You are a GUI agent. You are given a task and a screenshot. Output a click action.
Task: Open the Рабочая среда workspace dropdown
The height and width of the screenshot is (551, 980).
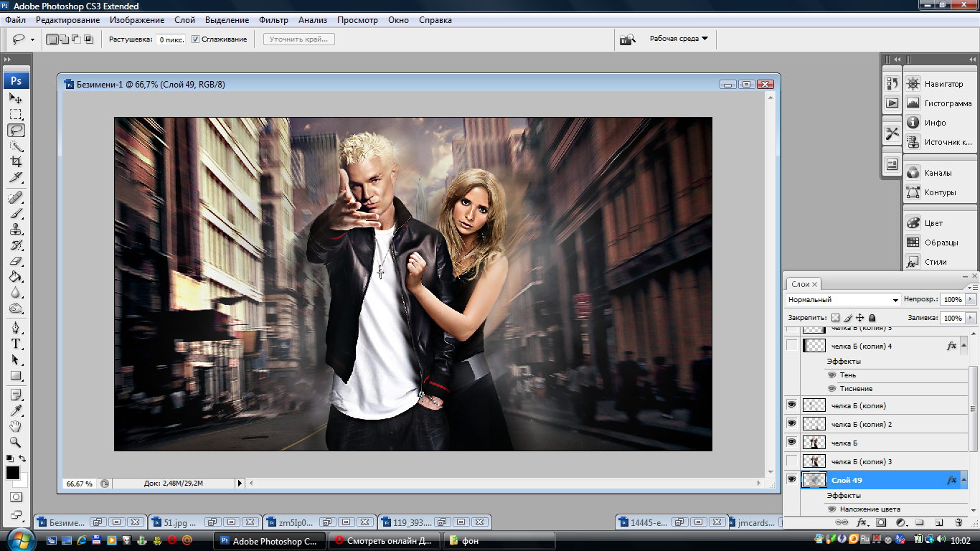(679, 39)
